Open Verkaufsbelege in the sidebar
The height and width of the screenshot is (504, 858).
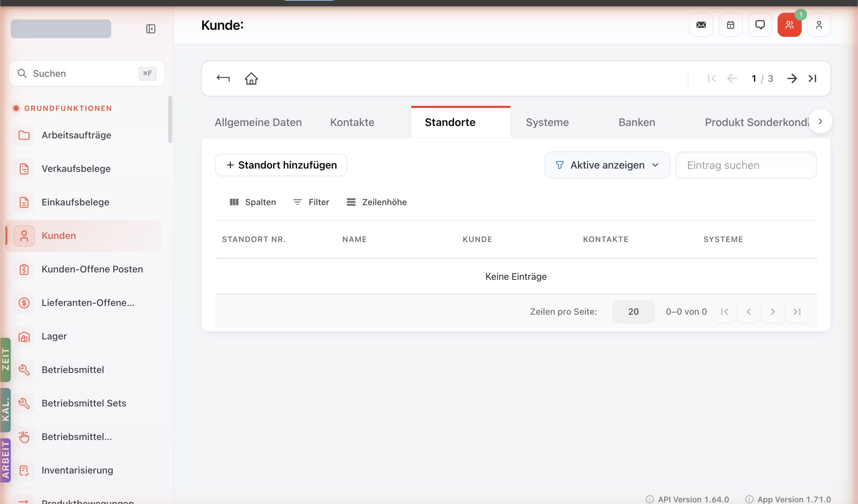click(83, 169)
